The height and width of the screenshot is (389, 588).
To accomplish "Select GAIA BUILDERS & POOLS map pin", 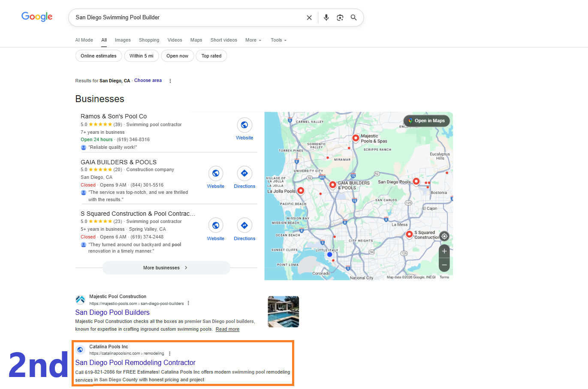I will coord(332,184).
